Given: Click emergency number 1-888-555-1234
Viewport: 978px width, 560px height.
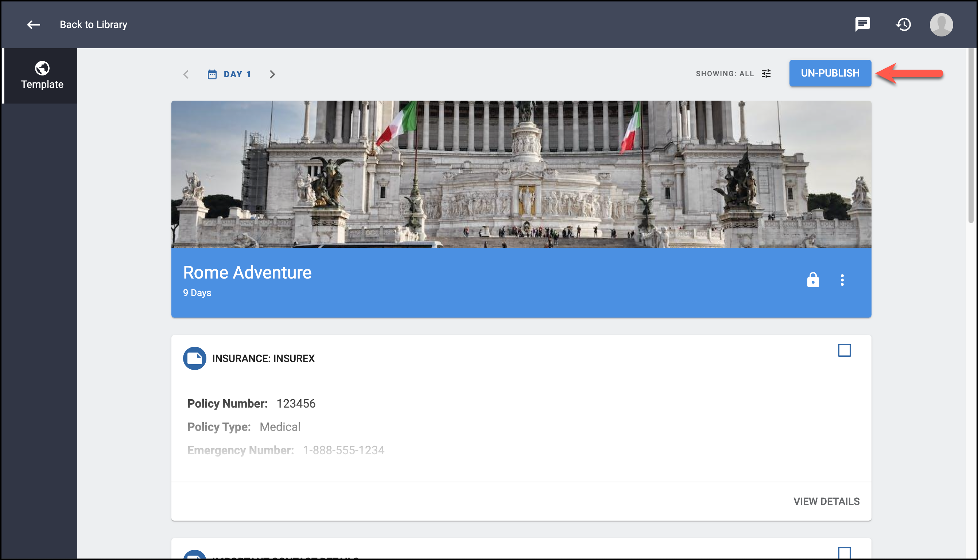Looking at the screenshot, I should pos(344,450).
